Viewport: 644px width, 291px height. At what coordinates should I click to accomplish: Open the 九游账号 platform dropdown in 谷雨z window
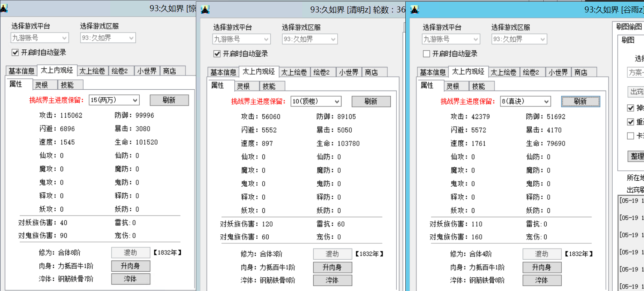pyautogui.click(x=451, y=39)
